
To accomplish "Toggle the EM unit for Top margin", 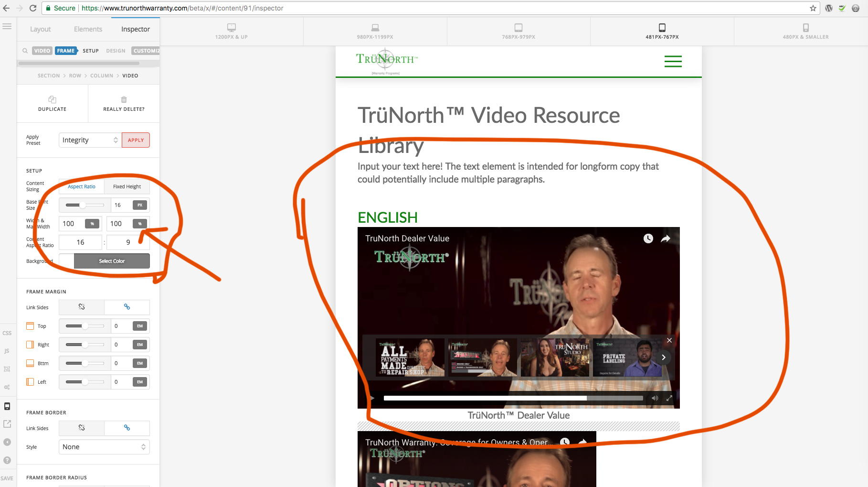I will point(140,326).
